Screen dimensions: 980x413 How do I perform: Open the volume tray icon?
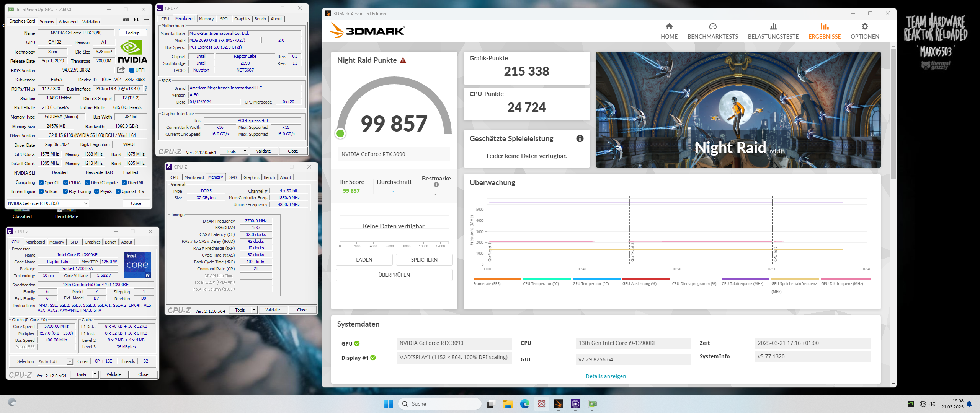tap(932, 404)
